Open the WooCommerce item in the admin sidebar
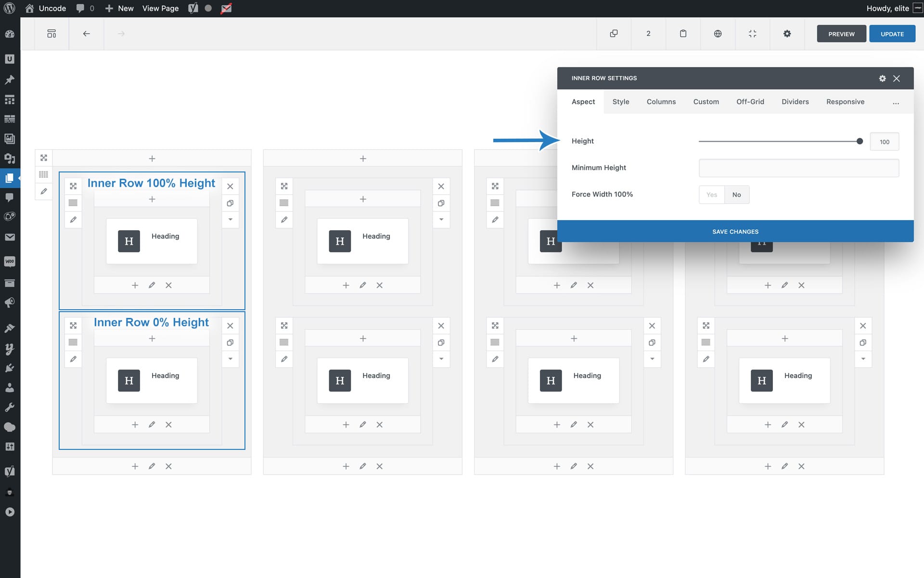 10,262
